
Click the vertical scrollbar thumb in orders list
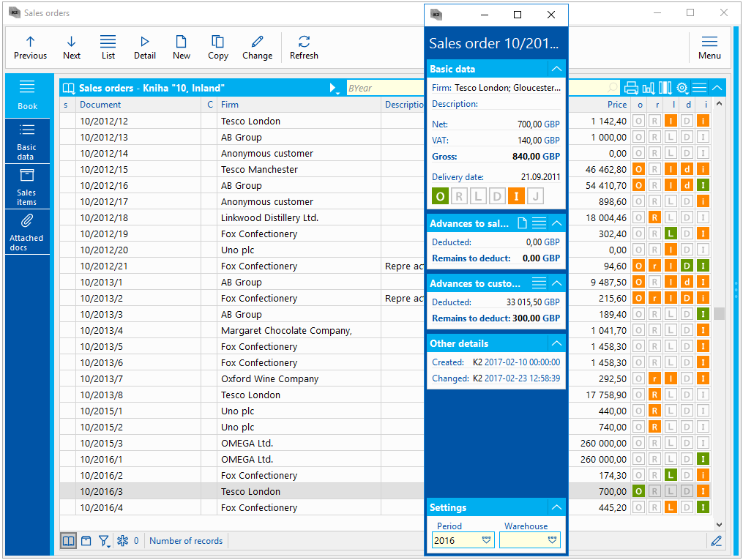(x=720, y=313)
